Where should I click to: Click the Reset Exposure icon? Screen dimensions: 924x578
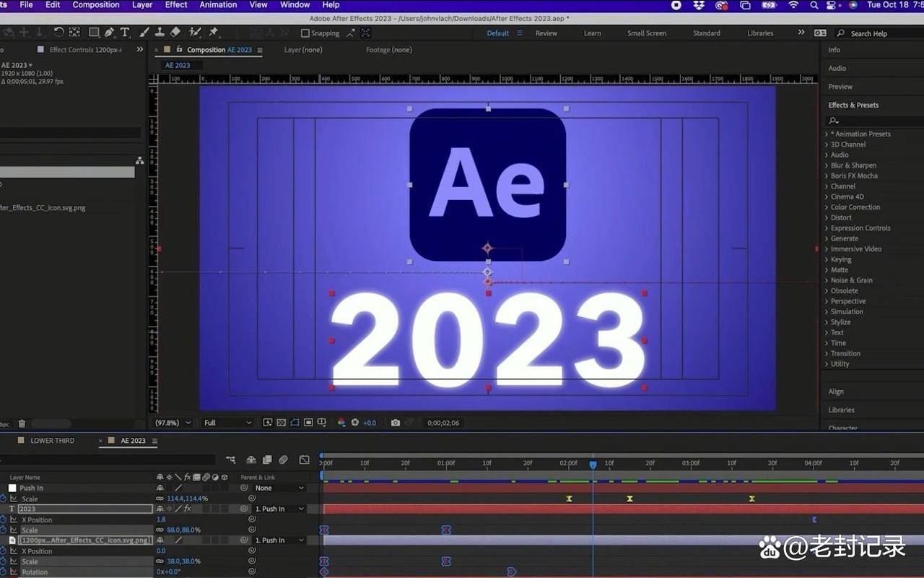(354, 423)
